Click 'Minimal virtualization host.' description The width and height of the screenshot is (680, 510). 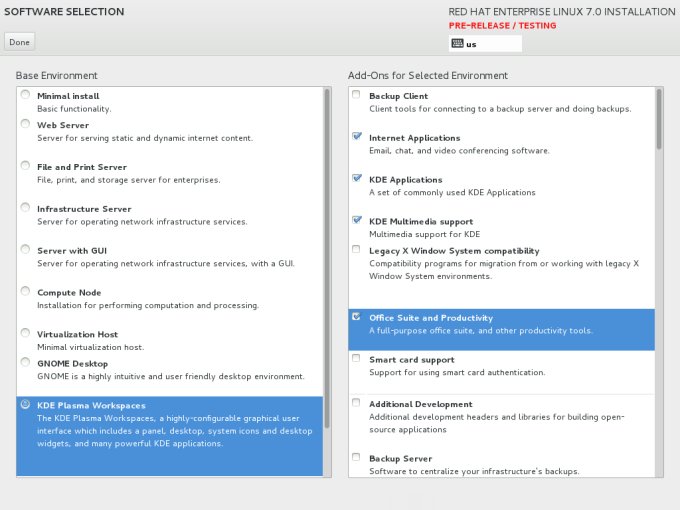(91, 347)
